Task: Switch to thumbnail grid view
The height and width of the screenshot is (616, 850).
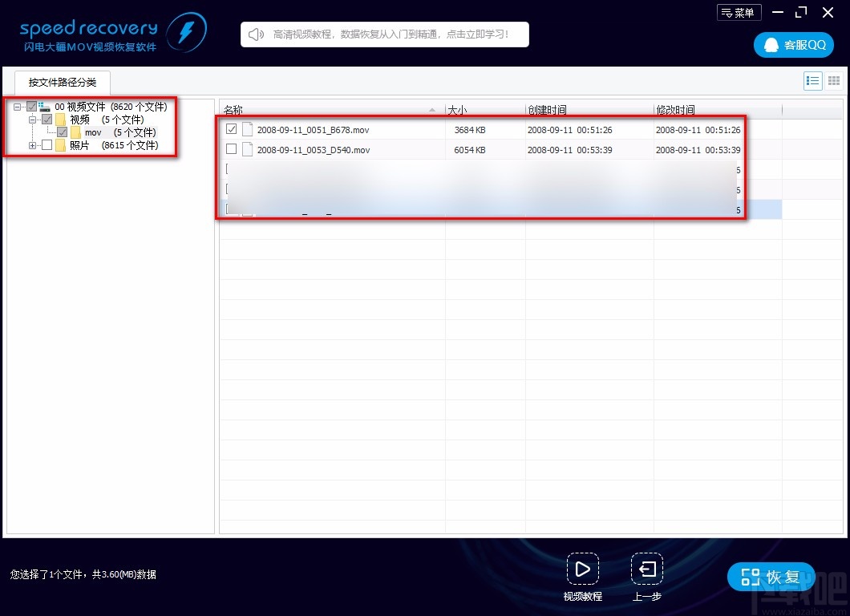Action: coord(834,81)
